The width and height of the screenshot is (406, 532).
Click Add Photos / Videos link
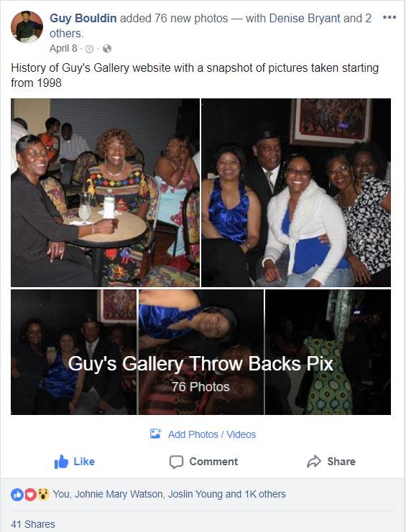coord(212,434)
